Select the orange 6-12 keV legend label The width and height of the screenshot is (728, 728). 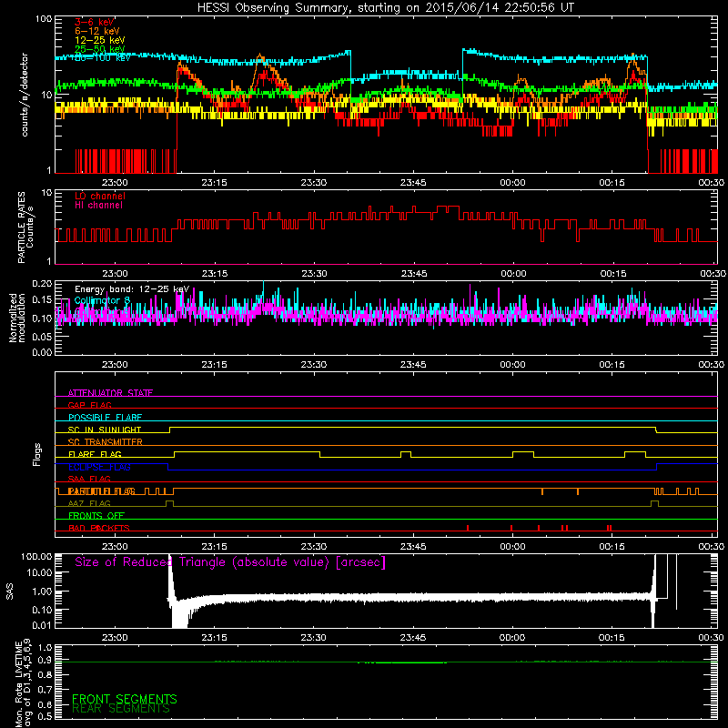pyautogui.click(x=97, y=31)
